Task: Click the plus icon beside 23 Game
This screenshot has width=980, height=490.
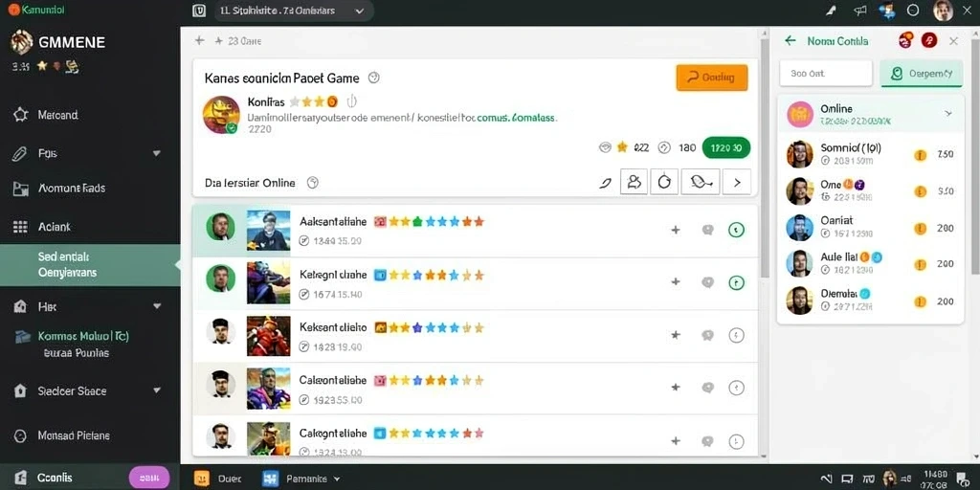Action: click(x=219, y=40)
